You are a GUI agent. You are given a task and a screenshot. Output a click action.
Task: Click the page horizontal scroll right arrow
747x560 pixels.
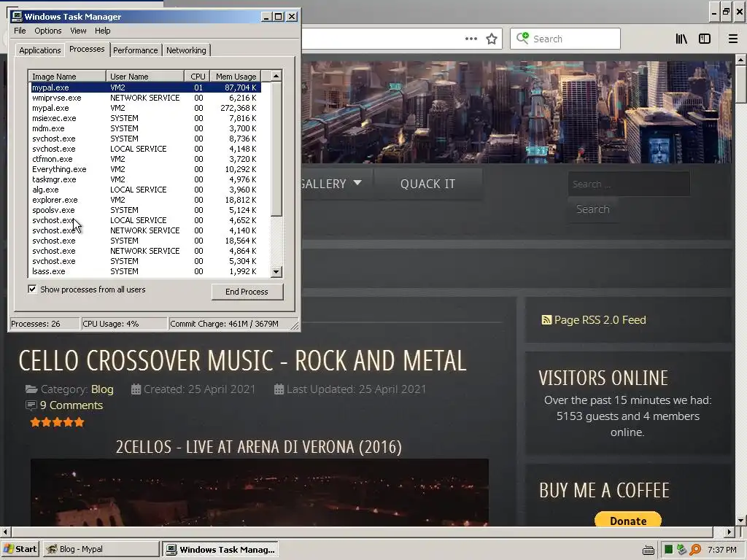pos(729,532)
